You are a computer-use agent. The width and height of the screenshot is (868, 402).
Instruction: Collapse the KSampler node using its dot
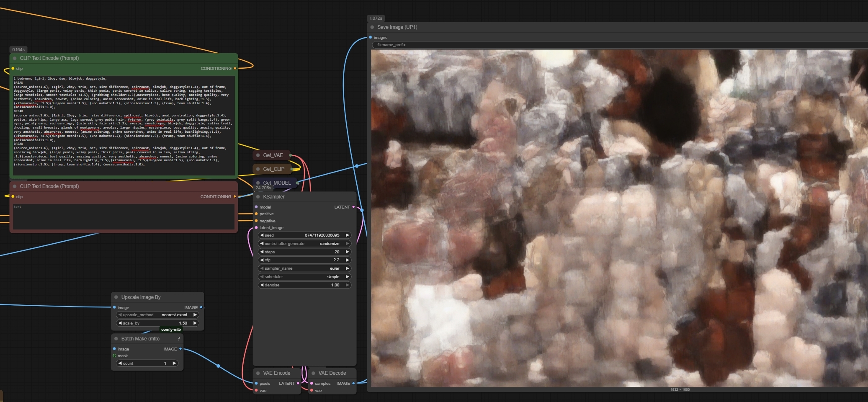click(258, 197)
